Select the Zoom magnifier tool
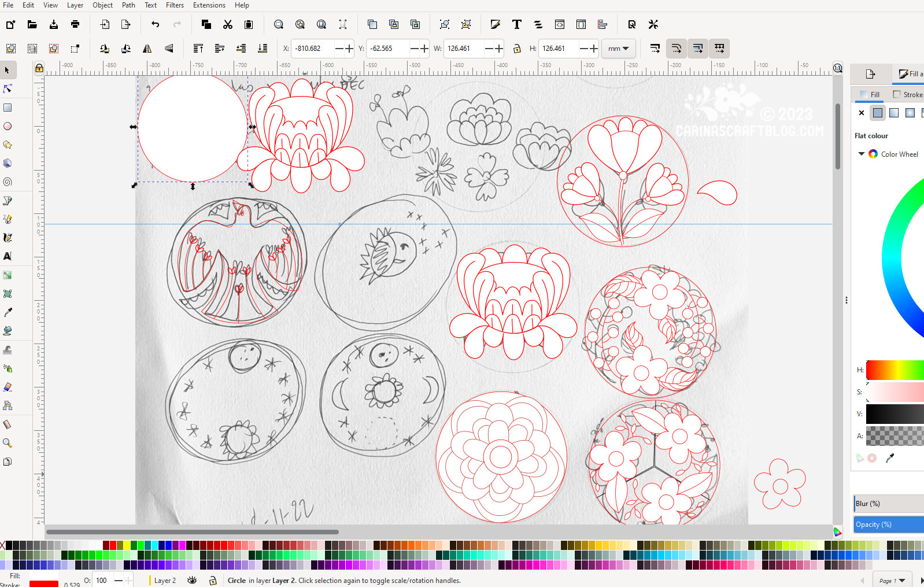924x587 pixels. pos(8,443)
